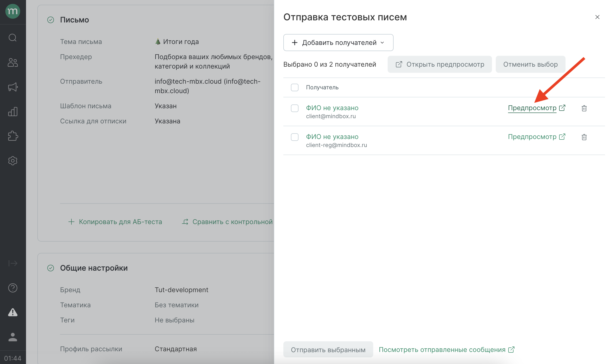614x364 pixels.
Task: Select checkbox for client@mindbox.ru
Action: (x=294, y=108)
